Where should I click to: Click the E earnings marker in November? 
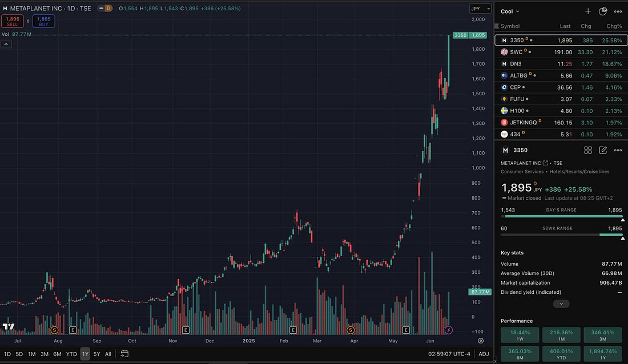(186, 330)
